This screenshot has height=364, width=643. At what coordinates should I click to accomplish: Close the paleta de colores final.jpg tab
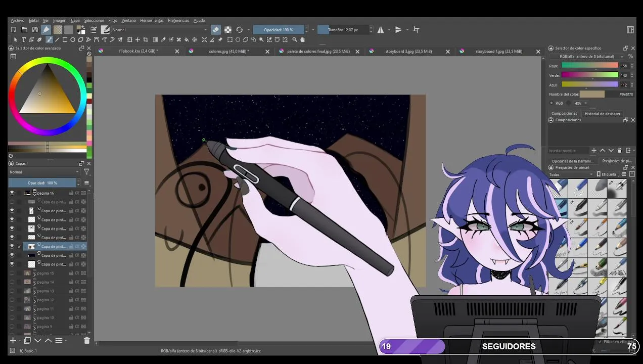tap(357, 52)
